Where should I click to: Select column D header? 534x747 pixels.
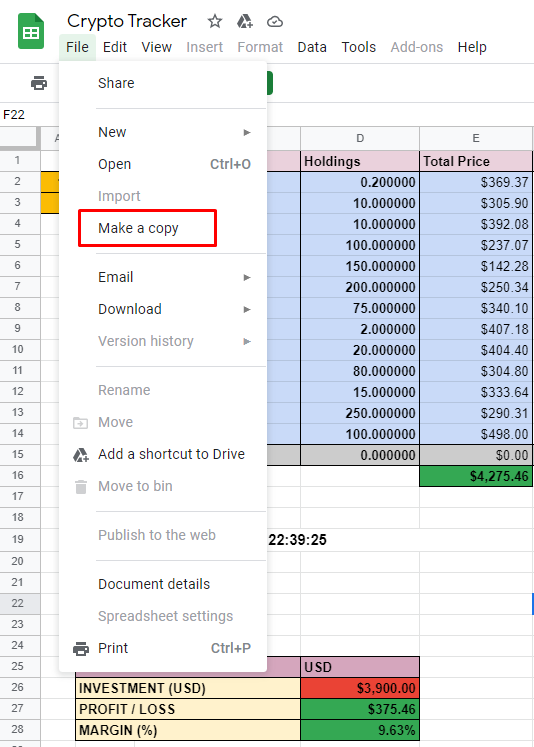click(x=360, y=138)
